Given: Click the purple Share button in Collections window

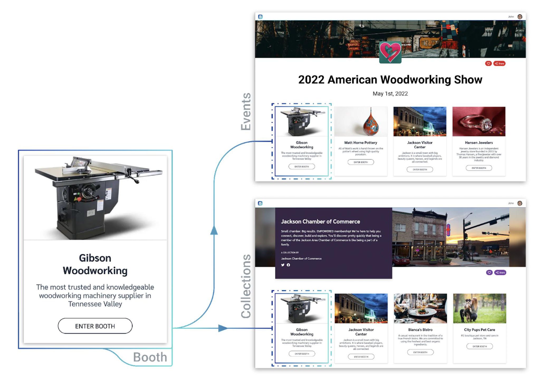Looking at the screenshot, I should tap(500, 273).
